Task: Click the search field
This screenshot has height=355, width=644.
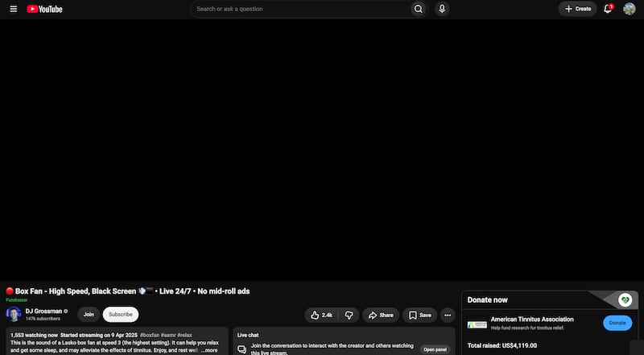Action: point(300,9)
